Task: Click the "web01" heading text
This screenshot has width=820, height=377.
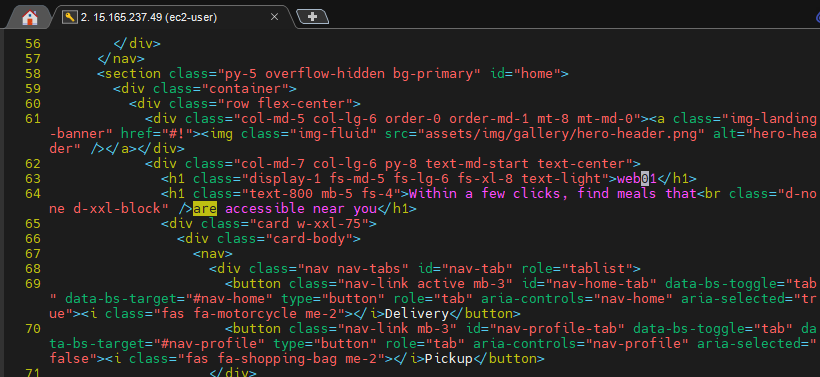Action: tap(637, 179)
